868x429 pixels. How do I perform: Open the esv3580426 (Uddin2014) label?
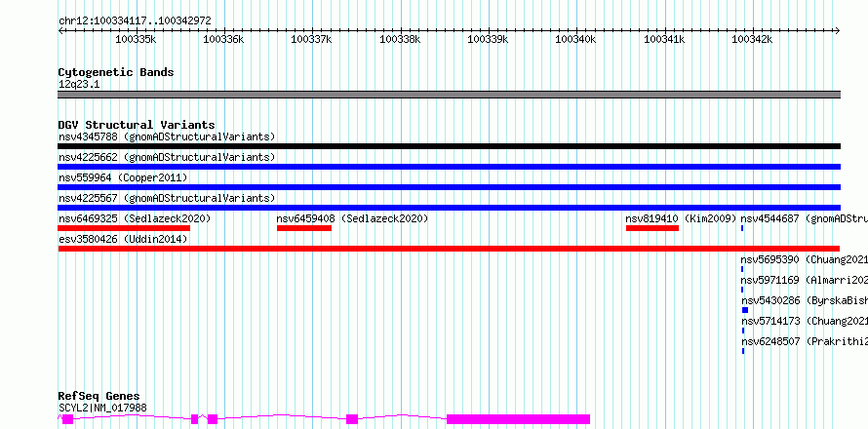pos(123,239)
